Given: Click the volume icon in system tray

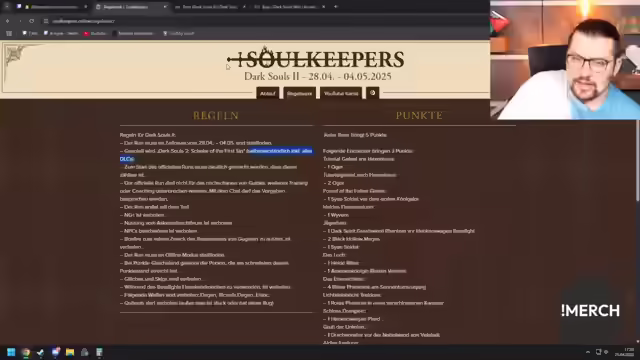Looking at the screenshot, I should point(606,352).
